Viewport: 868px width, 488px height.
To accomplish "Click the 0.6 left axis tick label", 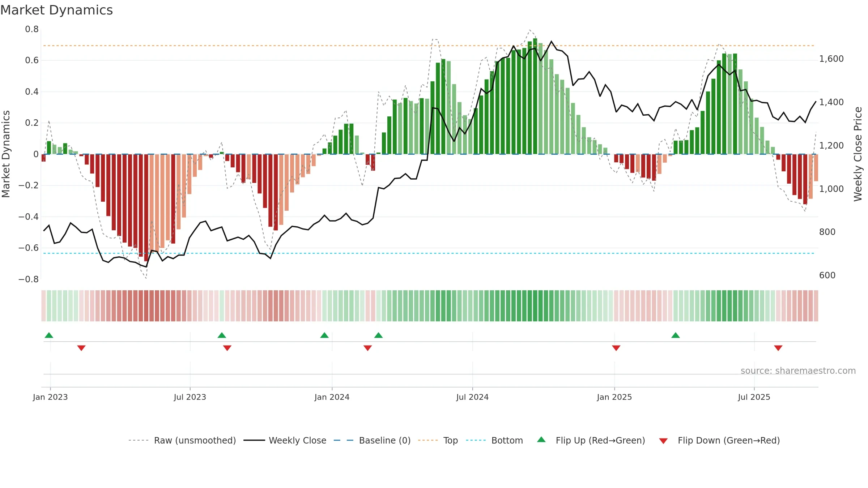I will [x=32, y=60].
